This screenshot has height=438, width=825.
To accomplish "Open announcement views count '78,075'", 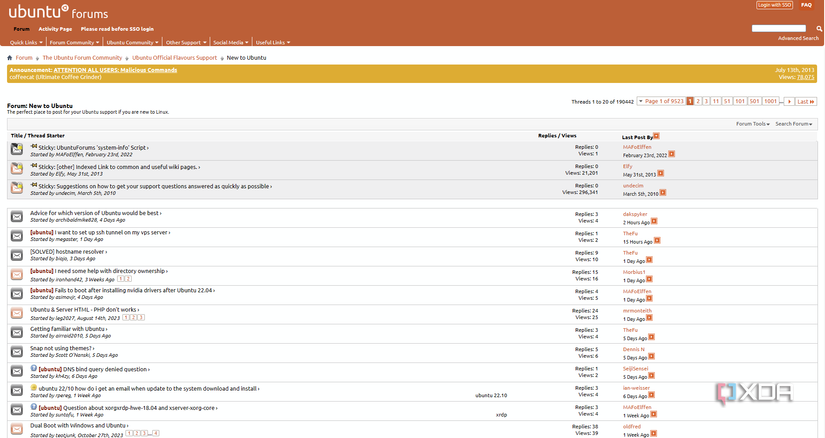I will [x=806, y=77].
